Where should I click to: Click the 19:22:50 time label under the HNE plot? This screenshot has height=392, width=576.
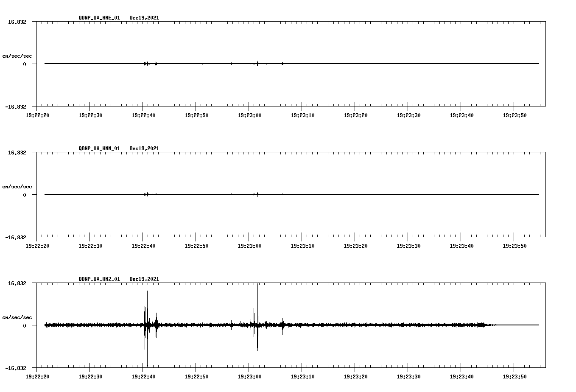pos(196,115)
